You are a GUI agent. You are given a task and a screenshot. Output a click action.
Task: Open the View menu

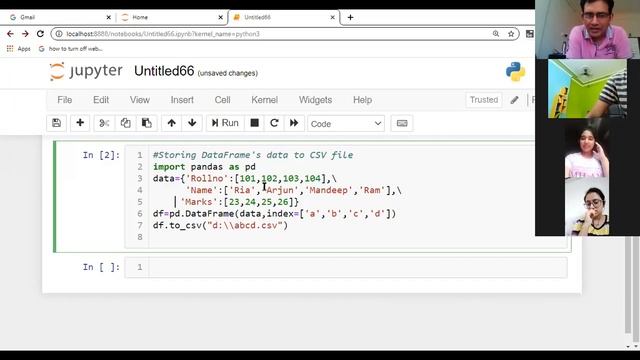coord(140,100)
